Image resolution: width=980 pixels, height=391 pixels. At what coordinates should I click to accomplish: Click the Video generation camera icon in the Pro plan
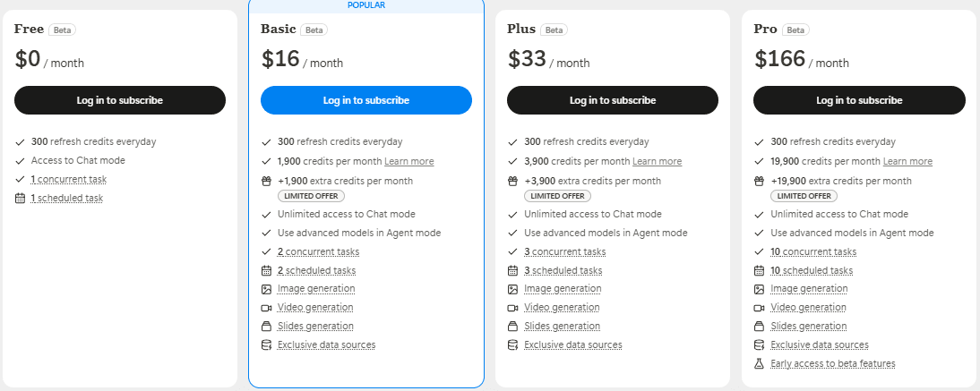coord(759,308)
